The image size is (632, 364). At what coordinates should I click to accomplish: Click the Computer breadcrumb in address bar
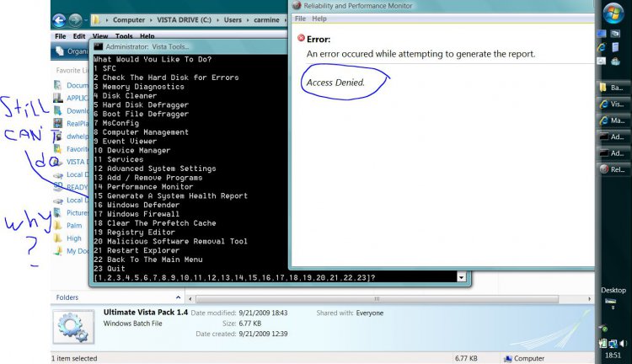(x=129, y=19)
